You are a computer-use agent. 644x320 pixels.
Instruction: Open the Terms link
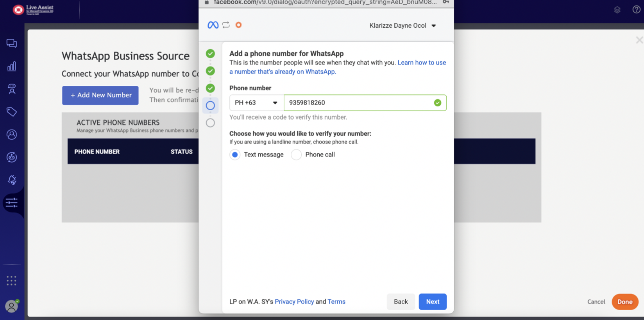click(x=336, y=302)
